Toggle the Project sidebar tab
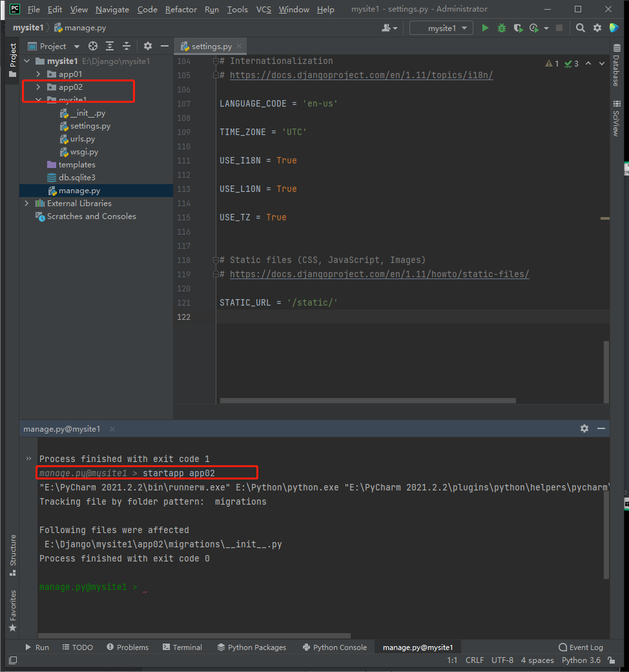The image size is (629, 672). pyautogui.click(x=13, y=60)
